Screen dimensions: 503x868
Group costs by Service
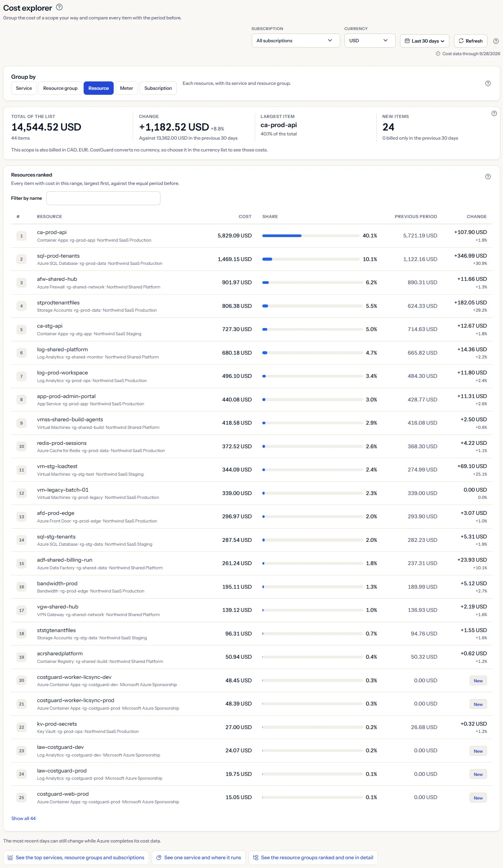coord(24,88)
